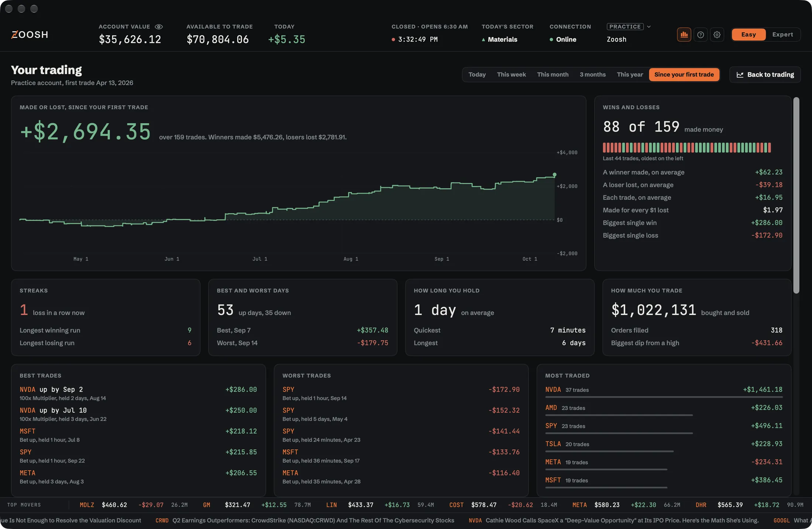Click the endpoint dot on profit chart
The width and height of the screenshot is (812, 529).
(x=554, y=175)
